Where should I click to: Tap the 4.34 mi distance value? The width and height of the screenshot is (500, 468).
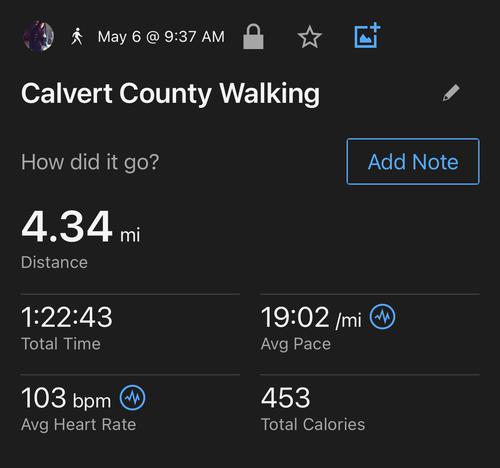pyautogui.click(x=80, y=227)
